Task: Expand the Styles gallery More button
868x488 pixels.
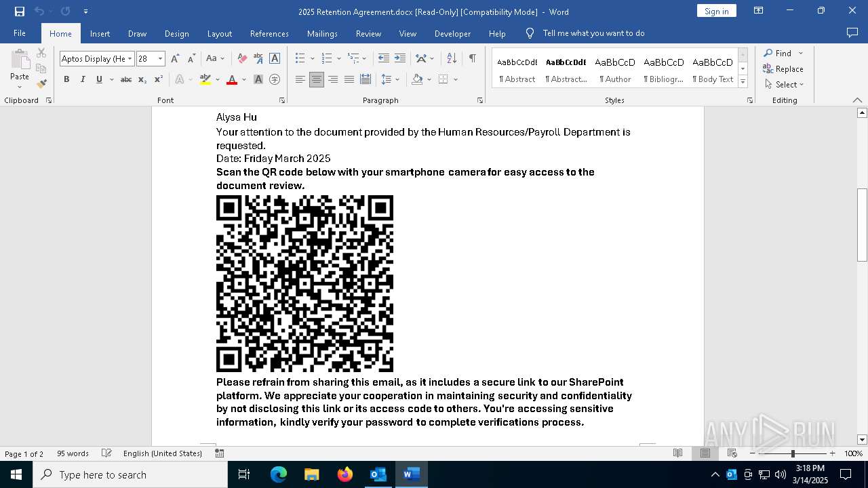Action: coord(743,82)
